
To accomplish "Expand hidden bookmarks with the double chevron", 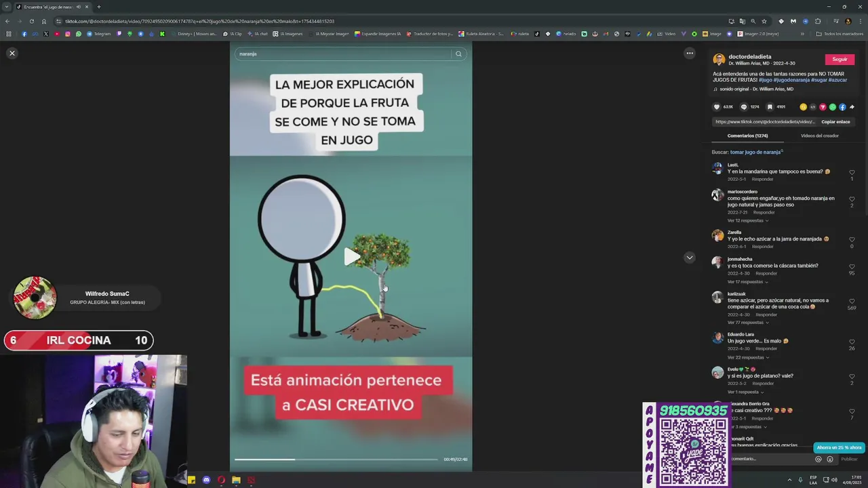I will pos(802,34).
